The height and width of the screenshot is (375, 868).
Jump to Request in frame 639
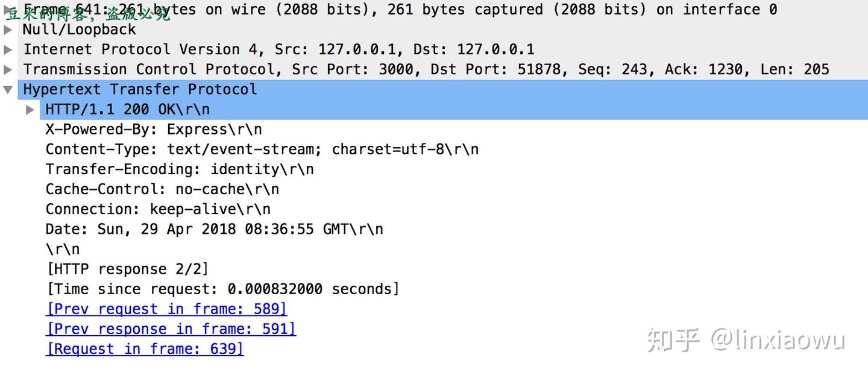[x=145, y=349]
